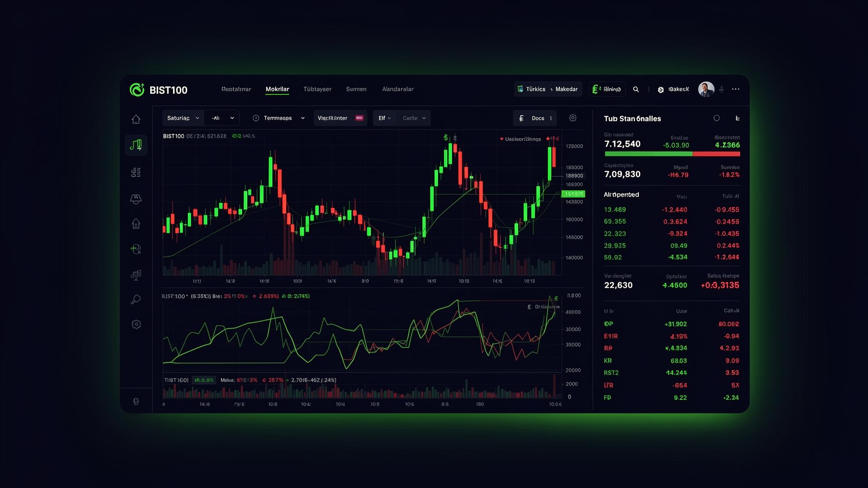This screenshot has width=868, height=488.
Task: Open the three-dot more menu
Action: point(736,89)
